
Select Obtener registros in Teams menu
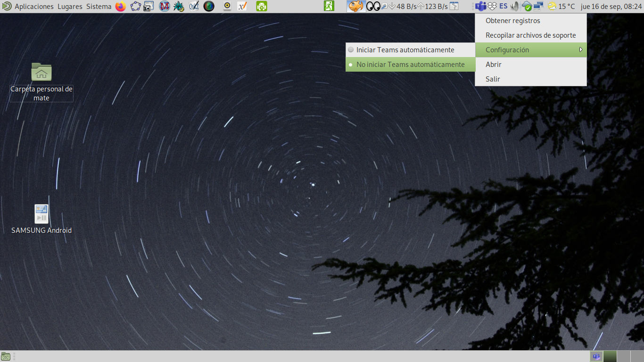(x=531, y=21)
